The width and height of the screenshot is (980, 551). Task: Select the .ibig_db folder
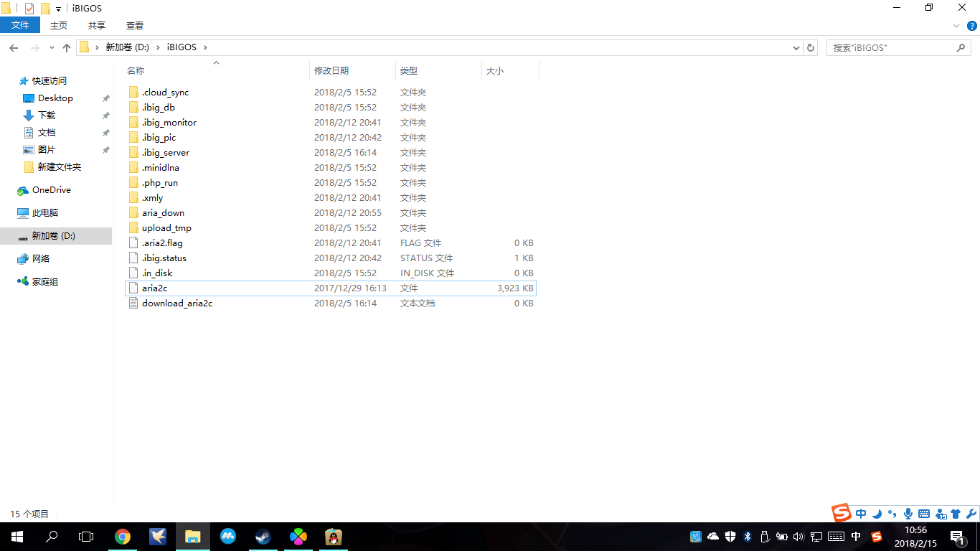pyautogui.click(x=158, y=108)
